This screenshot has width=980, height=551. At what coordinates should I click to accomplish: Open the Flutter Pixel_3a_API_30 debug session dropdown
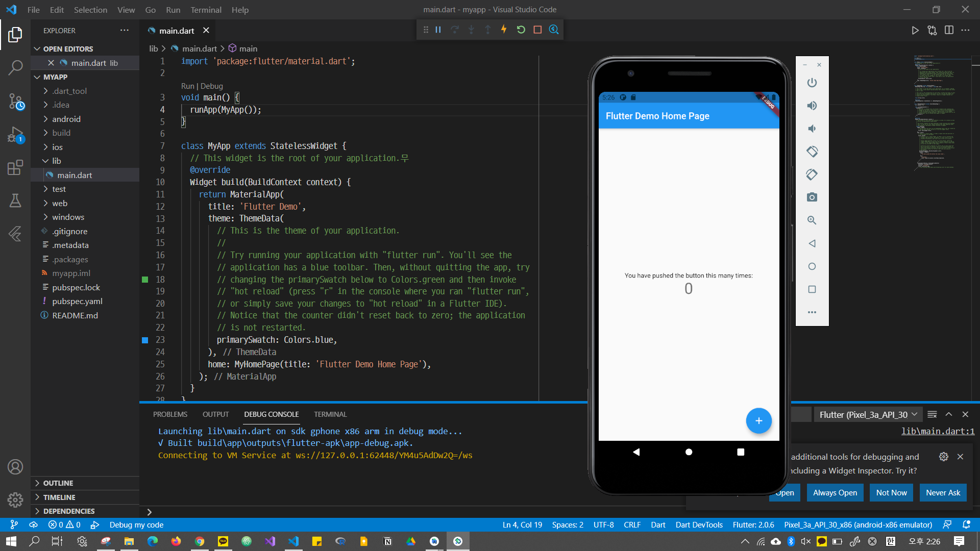868,414
